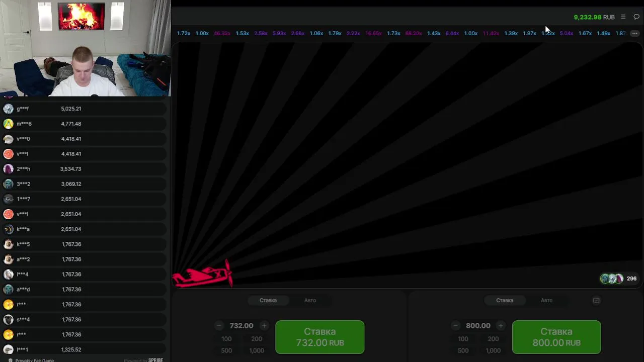The height and width of the screenshot is (362, 644).
Task: Select the 4,771.48 bet amount row
Action: point(84,124)
